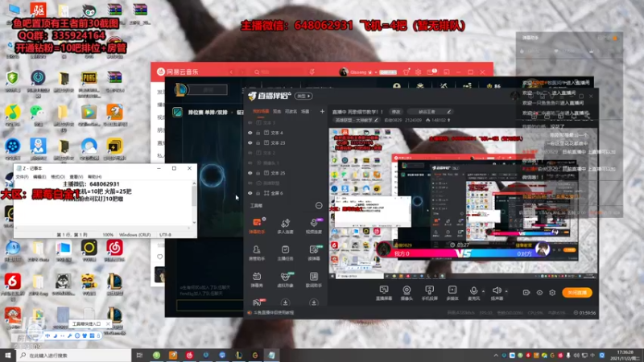Click the 修改 button beside the stream title

[x=396, y=112]
